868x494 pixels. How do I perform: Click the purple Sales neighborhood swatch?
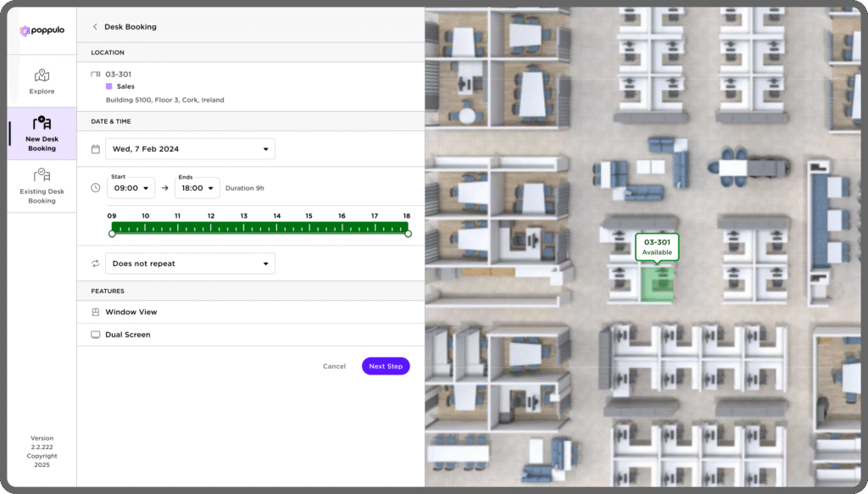108,86
